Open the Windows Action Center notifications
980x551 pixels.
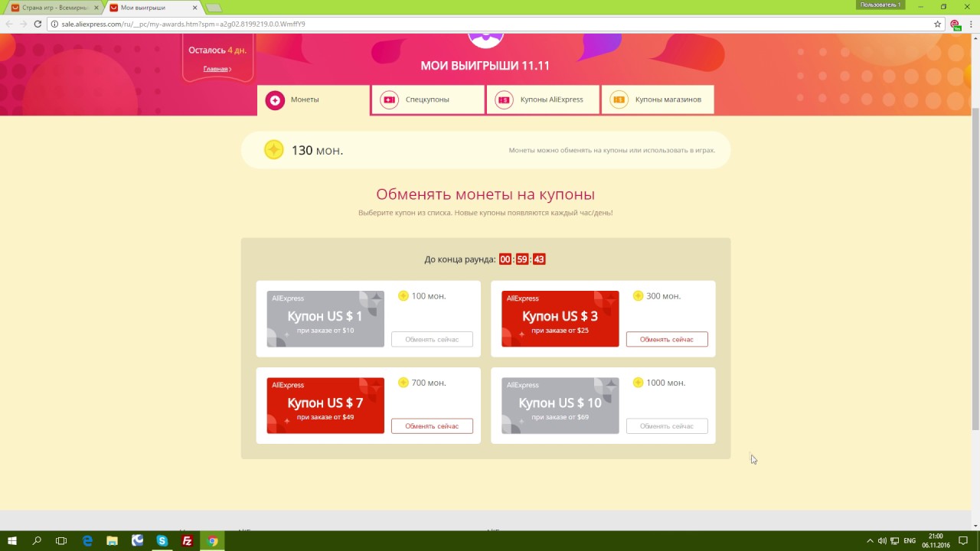coord(963,541)
